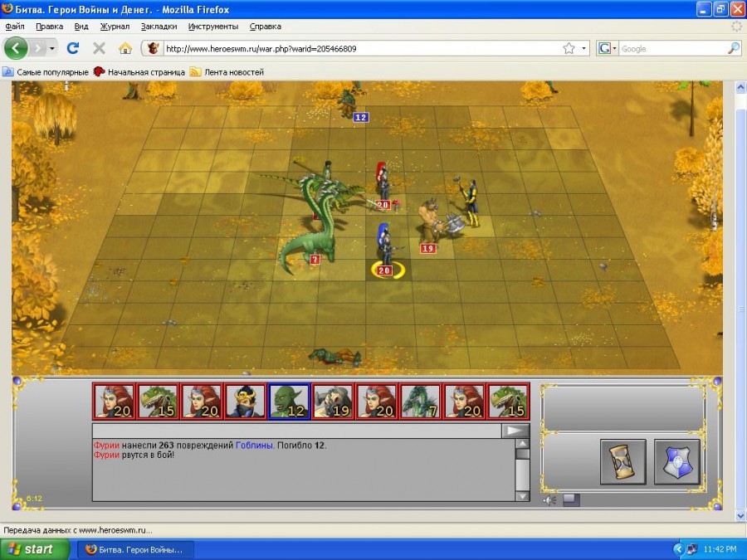Stop page loading with X button
This screenshot has height=560, width=747.
point(99,47)
